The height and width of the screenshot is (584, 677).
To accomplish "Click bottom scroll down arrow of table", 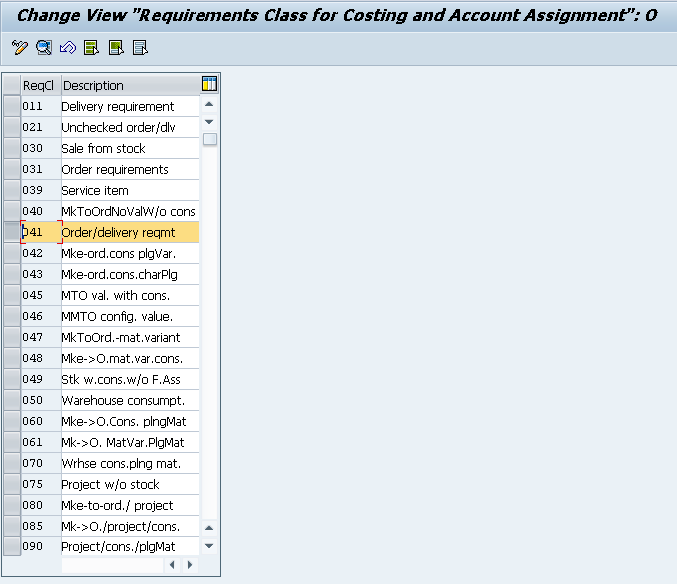I will [209, 546].
